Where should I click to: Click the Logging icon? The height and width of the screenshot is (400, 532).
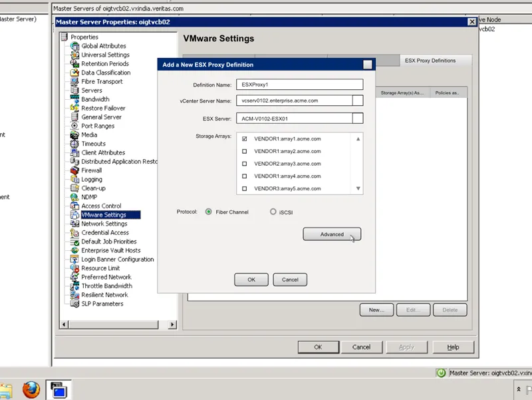(74, 179)
